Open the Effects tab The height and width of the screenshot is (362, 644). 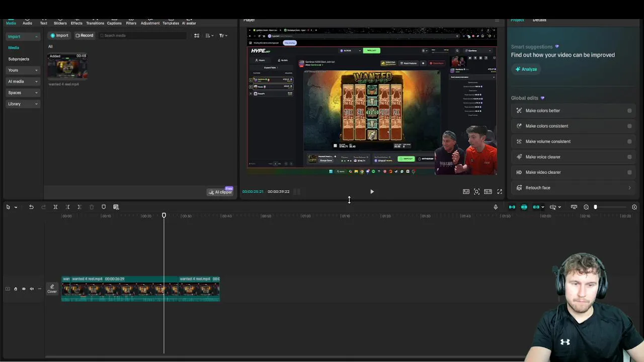76,23
